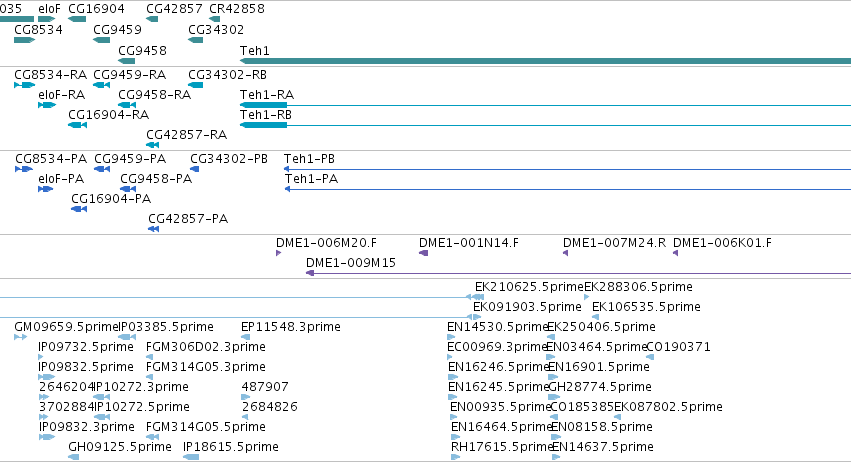Image resolution: width=851 pixels, height=462 pixels.
Task: Select the EN14637.5prime EST label
Action: (602, 447)
